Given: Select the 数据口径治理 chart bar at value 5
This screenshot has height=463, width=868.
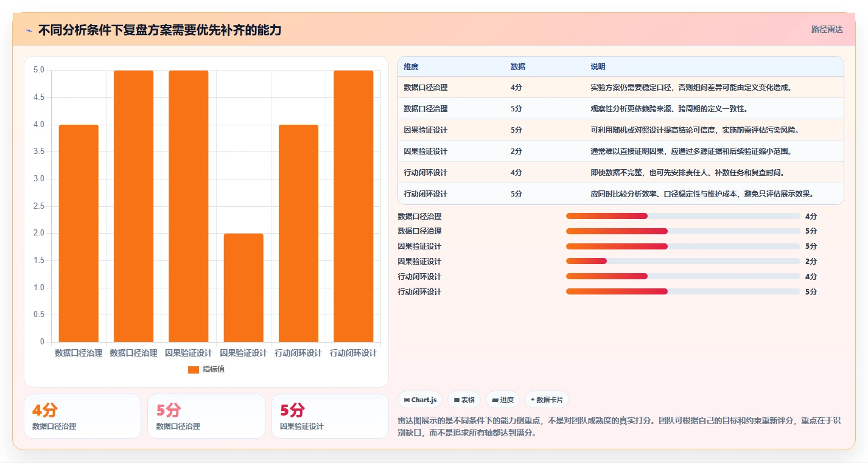Looking at the screenshot, I should [x=133, y=206].
